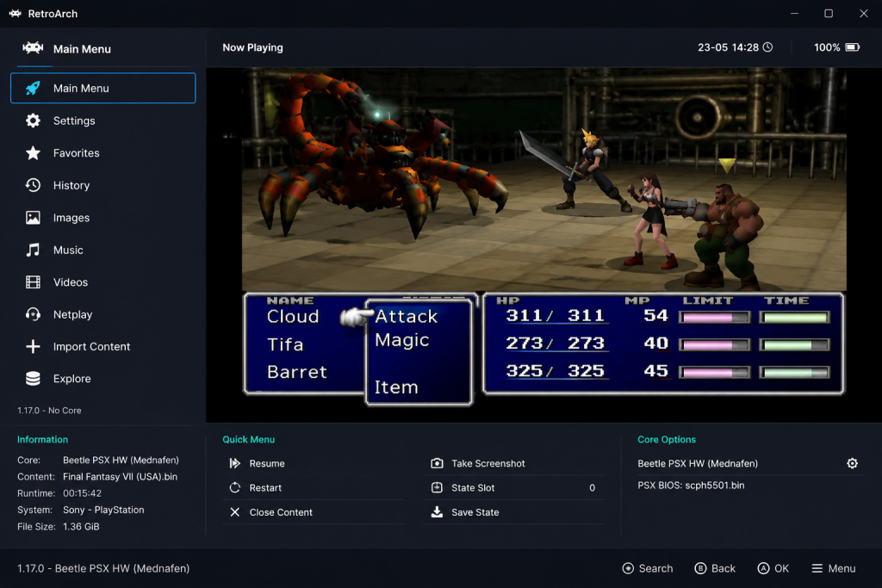The image size is (882, 588).
Task: Choose Close Content in Quick Menu
Action: point(313,512)
